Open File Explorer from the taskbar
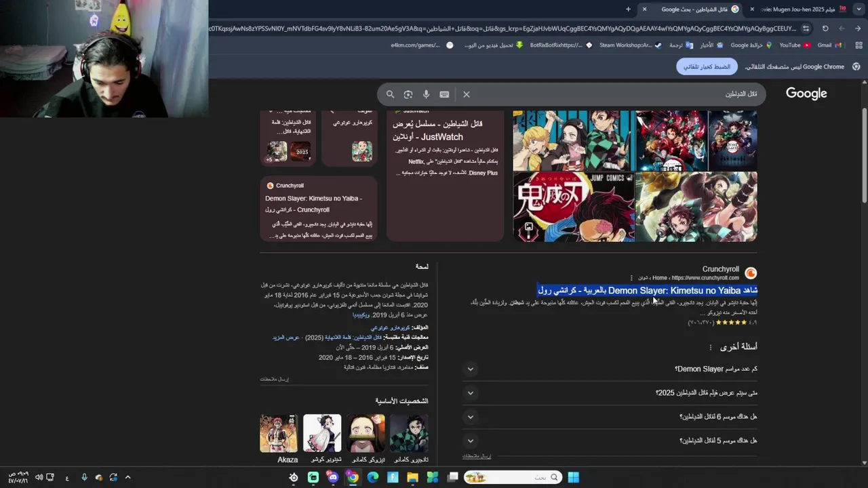The image size is (868, 488). pos(412,477)
